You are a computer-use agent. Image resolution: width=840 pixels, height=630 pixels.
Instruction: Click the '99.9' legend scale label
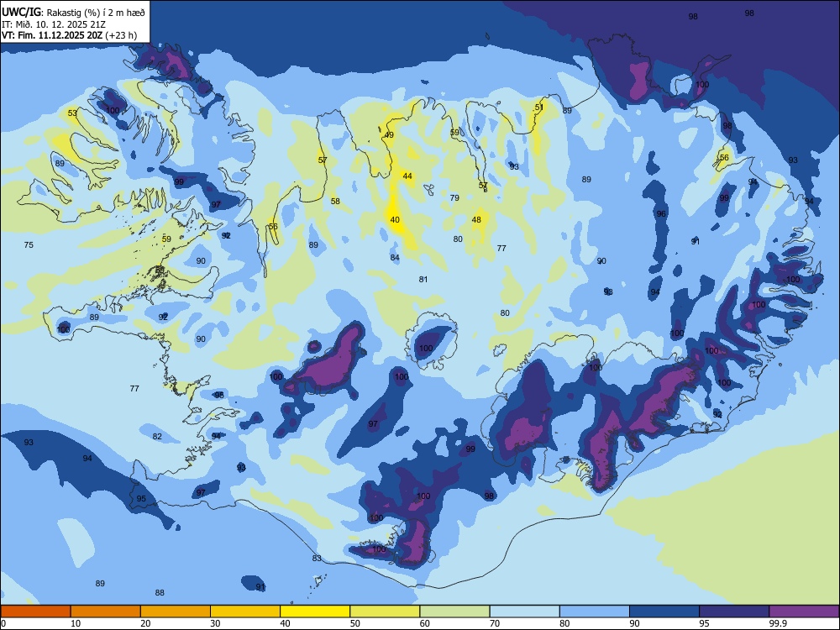(778, 623)
